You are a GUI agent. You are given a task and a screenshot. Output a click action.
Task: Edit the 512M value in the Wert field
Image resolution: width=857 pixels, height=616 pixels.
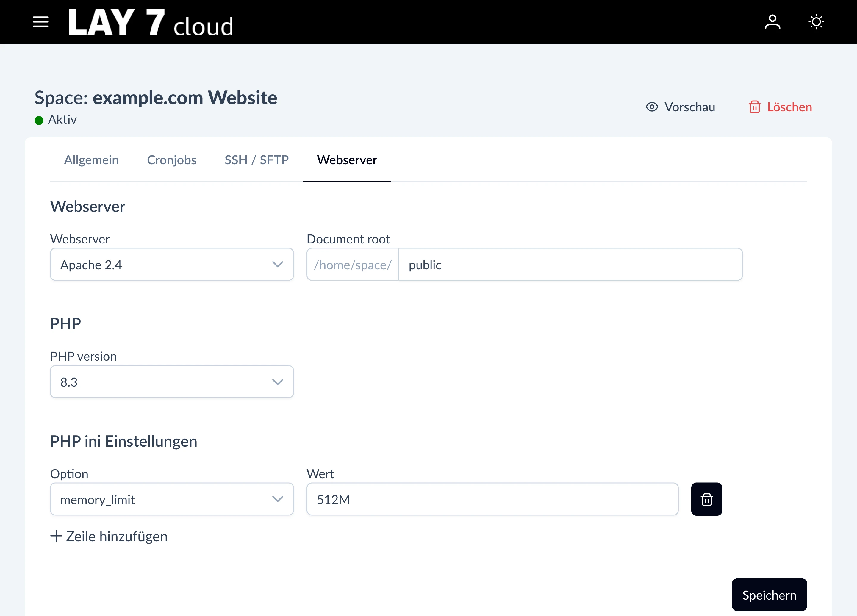pos(491,499)
